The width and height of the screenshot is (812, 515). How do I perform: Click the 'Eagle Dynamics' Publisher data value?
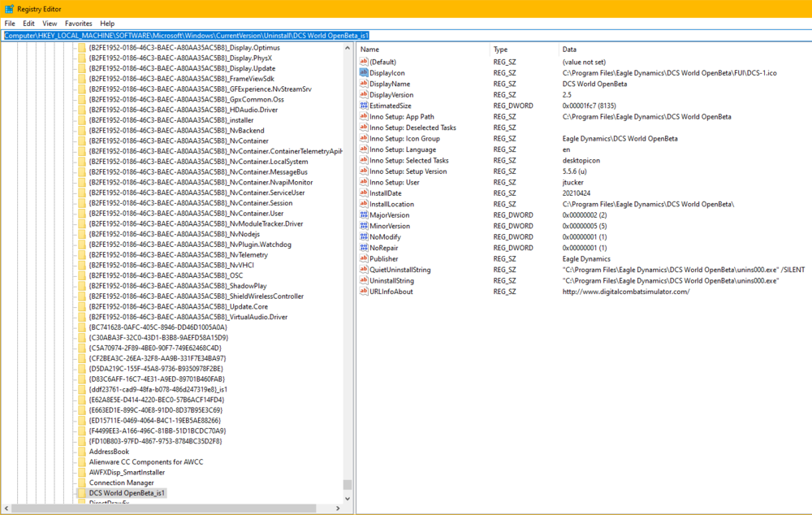point(586,258)
